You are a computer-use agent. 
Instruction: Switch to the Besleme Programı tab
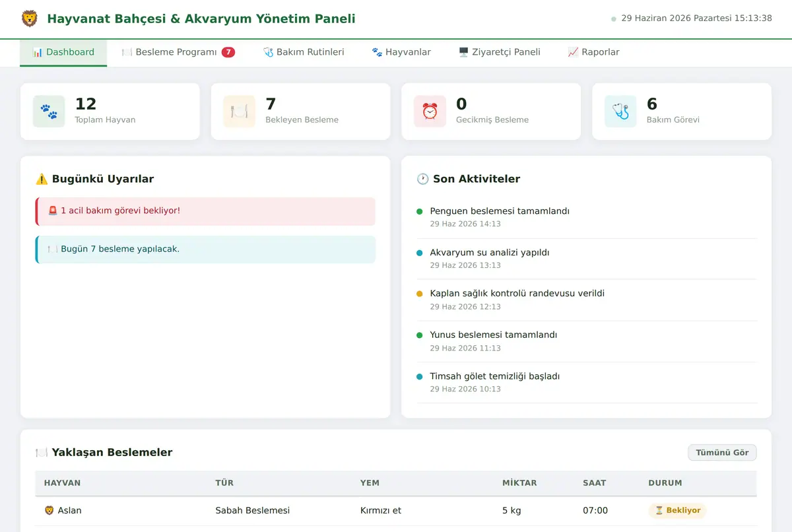click(x=178, y=52)
